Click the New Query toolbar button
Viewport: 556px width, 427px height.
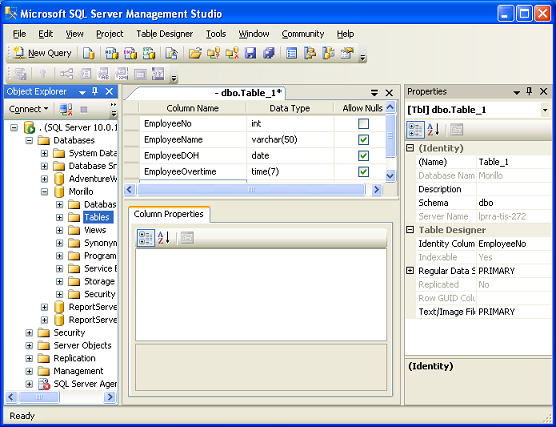point(43,53)
